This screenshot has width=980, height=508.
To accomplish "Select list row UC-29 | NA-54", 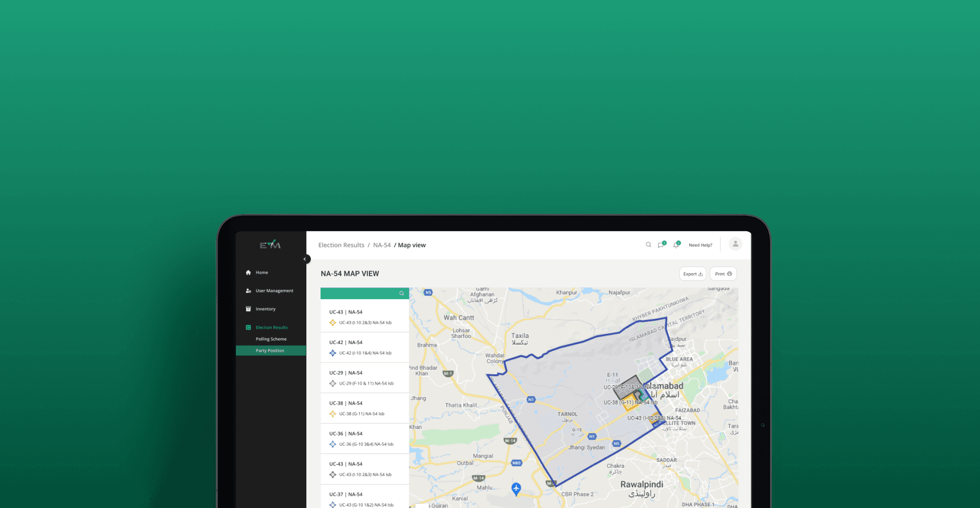I will (364, 378).
